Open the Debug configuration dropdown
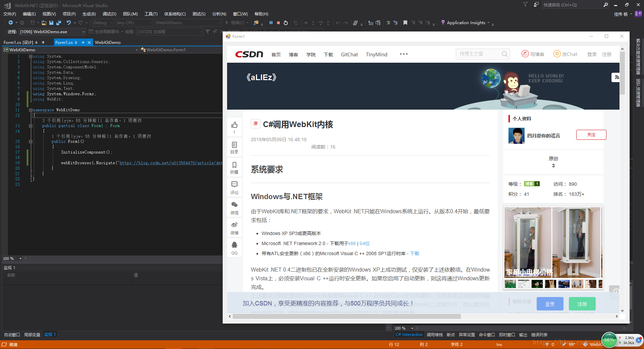This screenshot has height=349, width=644. pos(103,22)
